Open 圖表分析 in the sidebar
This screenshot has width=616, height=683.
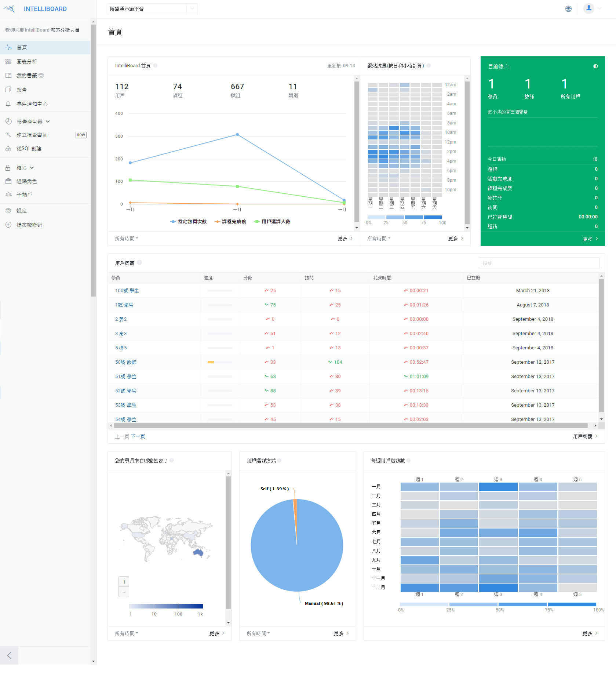[x=27, y=62]
